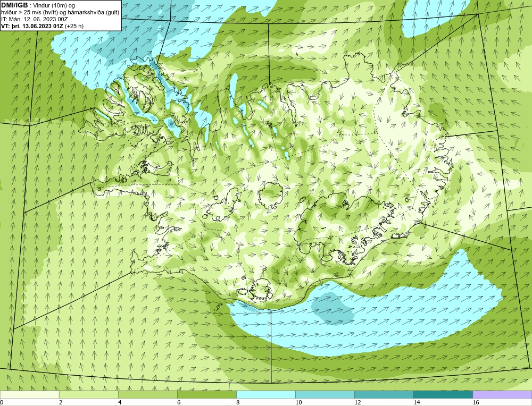The image size is (532, 406).
Task: Click the DMI/IGB title text
Action: (x=14, y=5)
